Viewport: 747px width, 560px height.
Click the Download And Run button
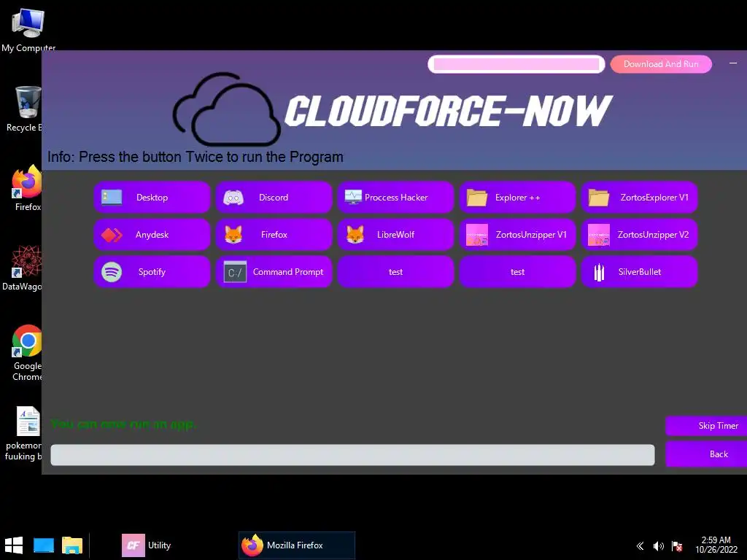(x=661, y=64)
